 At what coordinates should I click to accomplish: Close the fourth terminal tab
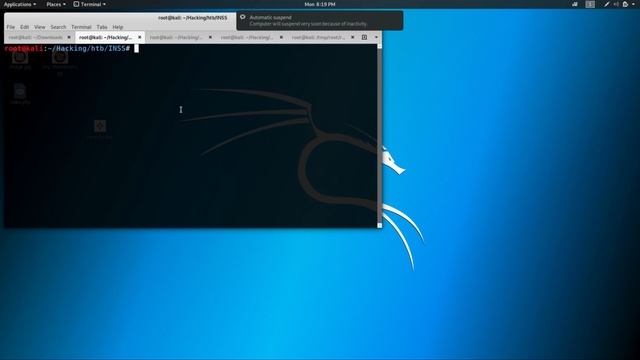pyautogui.click(x=281, y=37)
